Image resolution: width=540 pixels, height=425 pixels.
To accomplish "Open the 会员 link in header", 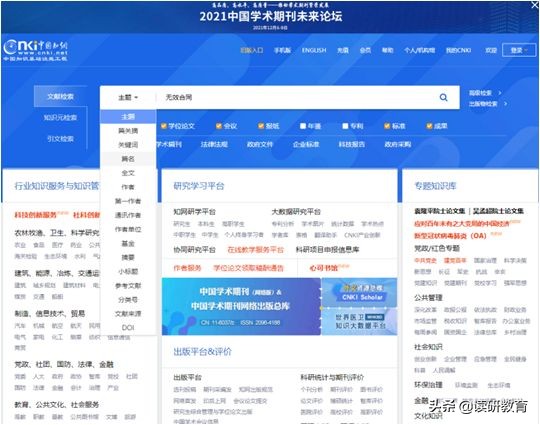I will [365, 50].
